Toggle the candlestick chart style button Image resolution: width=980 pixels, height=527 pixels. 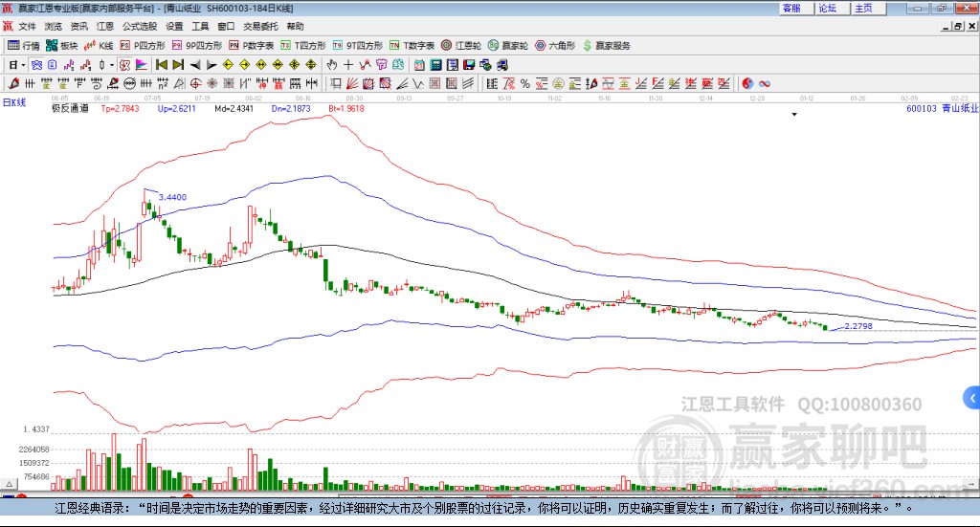click(101, 65)
